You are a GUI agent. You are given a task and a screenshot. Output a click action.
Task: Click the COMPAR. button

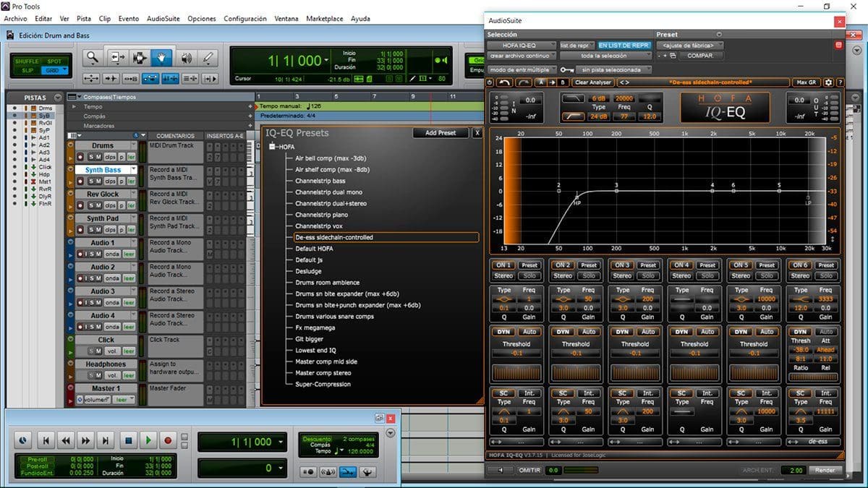[700, 56]
